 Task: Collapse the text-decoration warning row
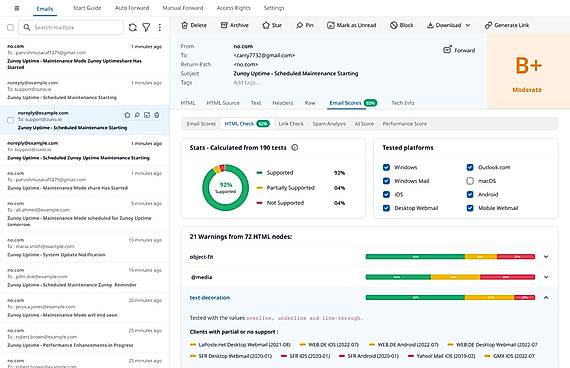546,297
